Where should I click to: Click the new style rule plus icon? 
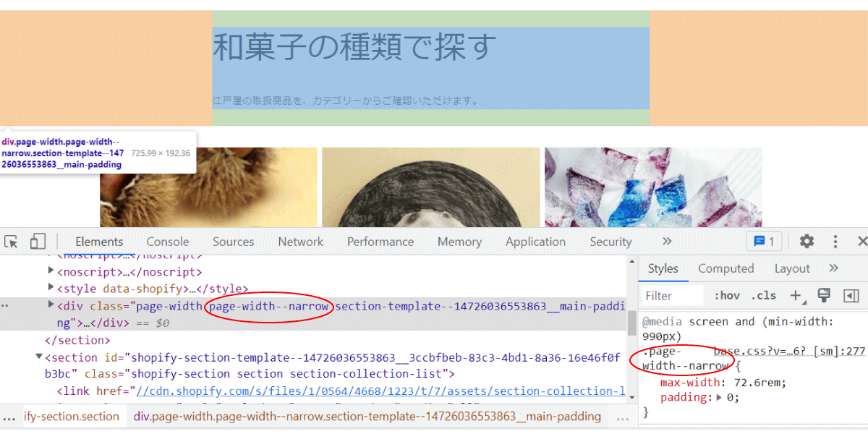point(796,295)
